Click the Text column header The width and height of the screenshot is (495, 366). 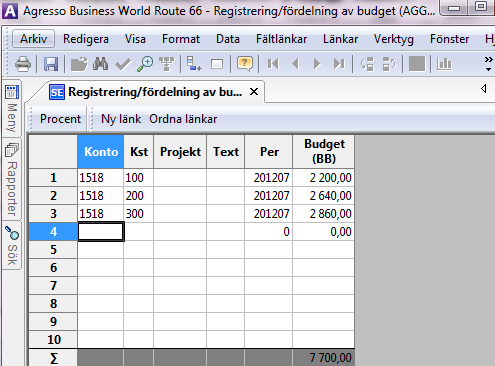pos(226,152)
